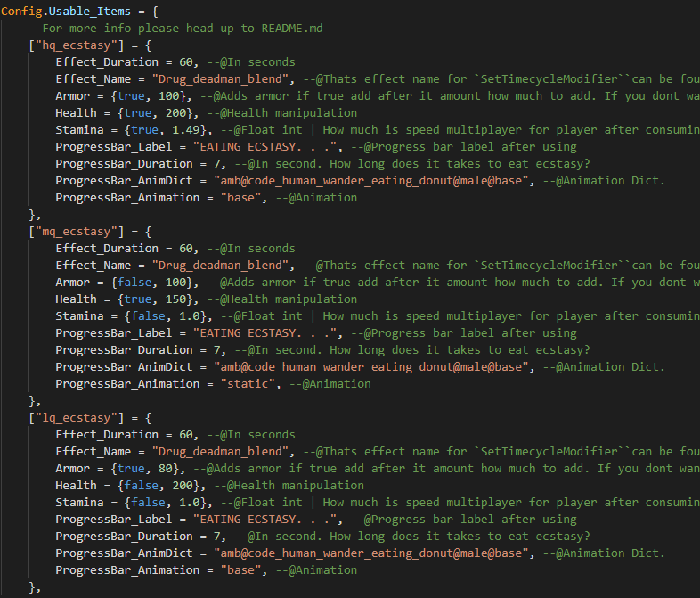This screenshot has width=700, height=598.
Task: Click the Armor false keyword in mq_ecstasy
Action: [x=134, y=283]
